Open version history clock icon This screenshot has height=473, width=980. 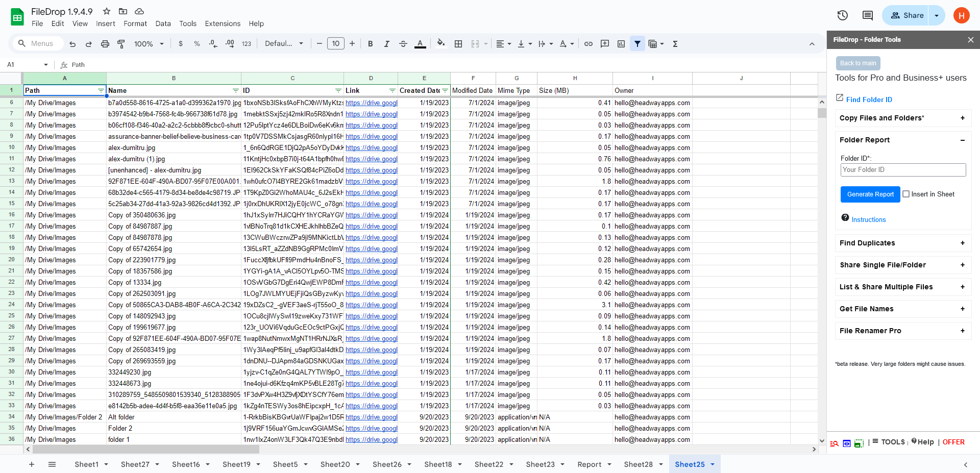pos(843,15)
